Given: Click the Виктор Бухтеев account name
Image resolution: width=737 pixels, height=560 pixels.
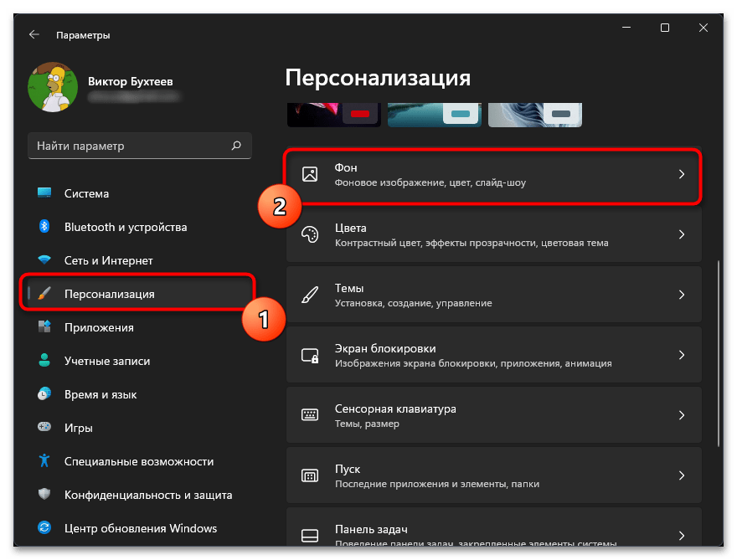Looking at the screenshot, I should [x=130, y=81].
